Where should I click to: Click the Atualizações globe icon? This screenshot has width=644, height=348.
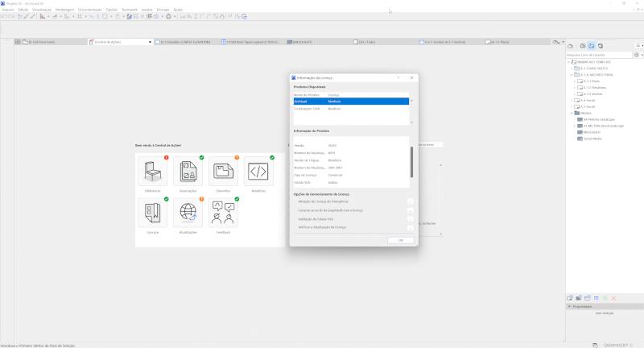[x=188, y=213]
